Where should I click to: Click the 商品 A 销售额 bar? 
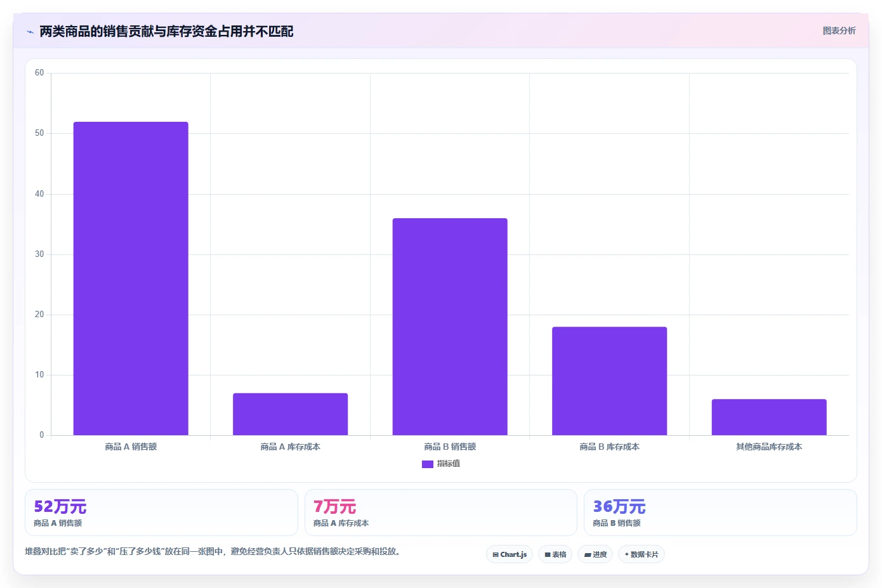tap(131, 278)
